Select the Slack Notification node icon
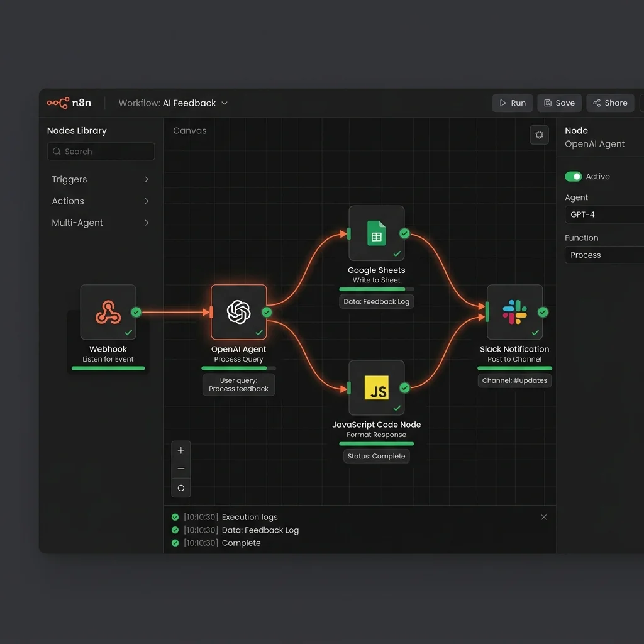The height and width of the screenshot is (644, 644). point(514,312)
